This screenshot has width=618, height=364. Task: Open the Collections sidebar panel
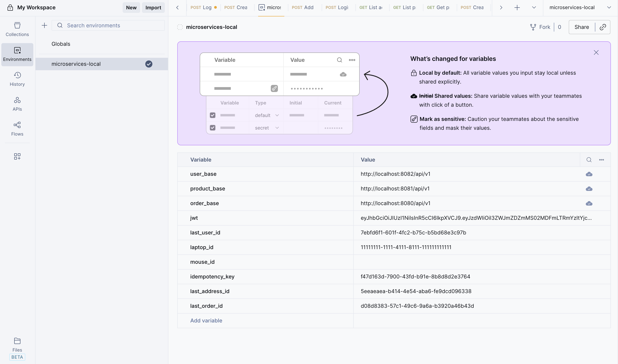click(x=17, y=29)
